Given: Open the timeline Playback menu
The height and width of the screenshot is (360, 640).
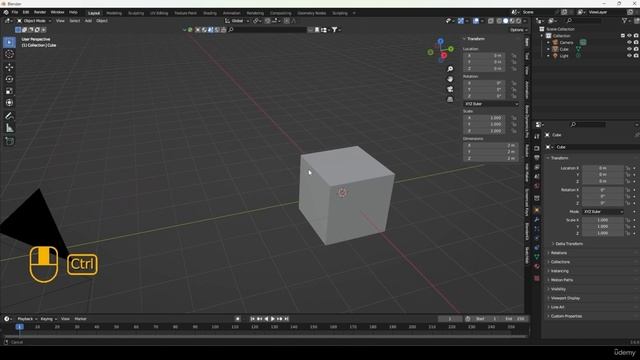Looking at the screenshot, I should [x=27, y=319].
